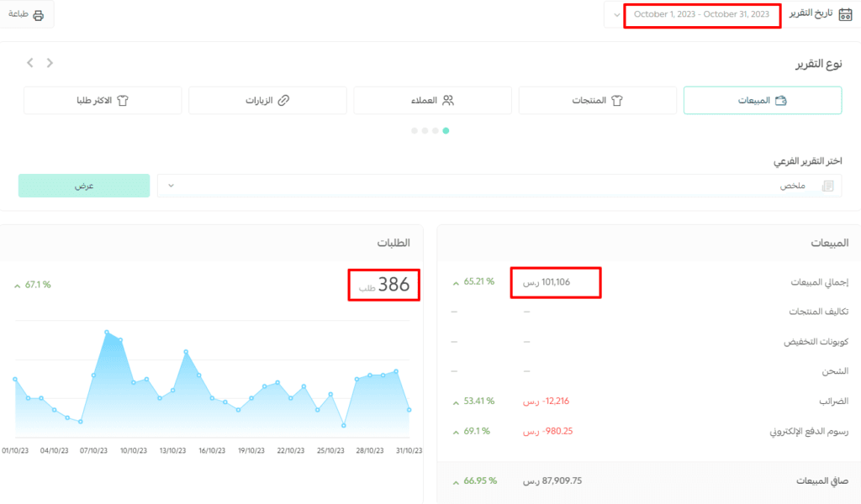Click the كوبونات التخفيض row label
Viewport: 861px width, 504px height.
coord(816,342)
